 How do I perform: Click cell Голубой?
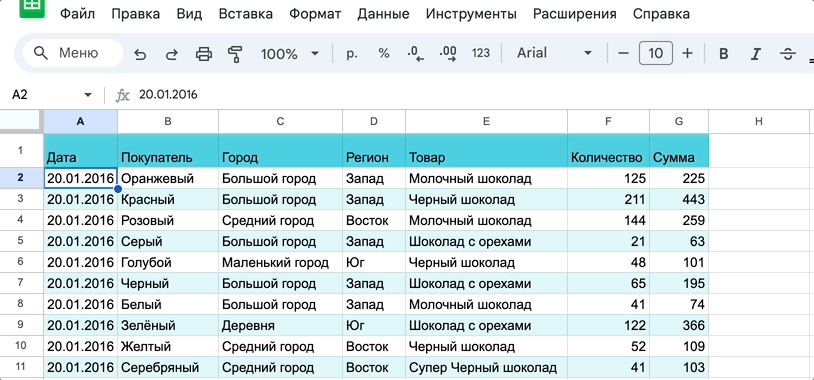click(168, 263)
